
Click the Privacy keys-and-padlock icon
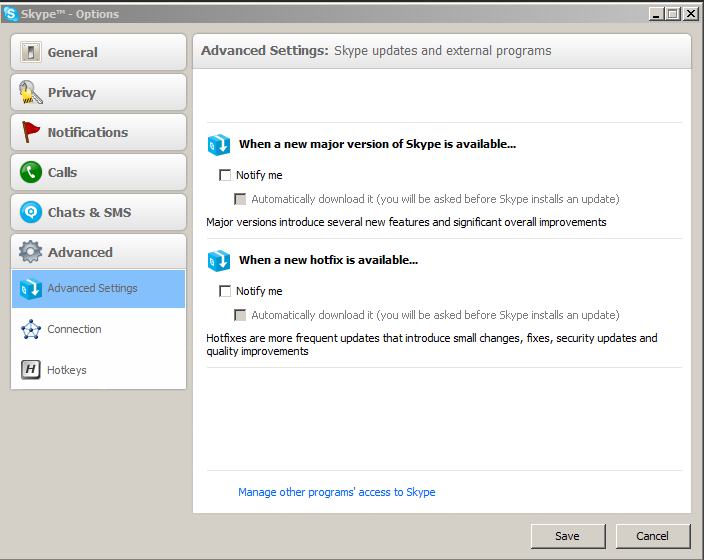coord(31,92)
